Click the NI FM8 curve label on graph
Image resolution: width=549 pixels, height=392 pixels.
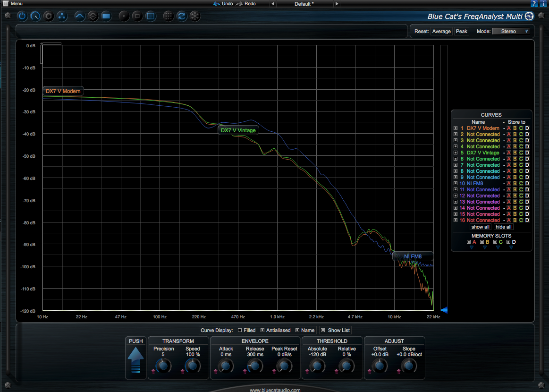413,256
